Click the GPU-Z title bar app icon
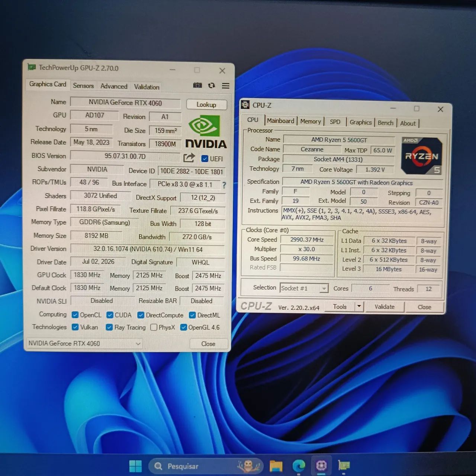476x476 pixels. click(32, 67)
